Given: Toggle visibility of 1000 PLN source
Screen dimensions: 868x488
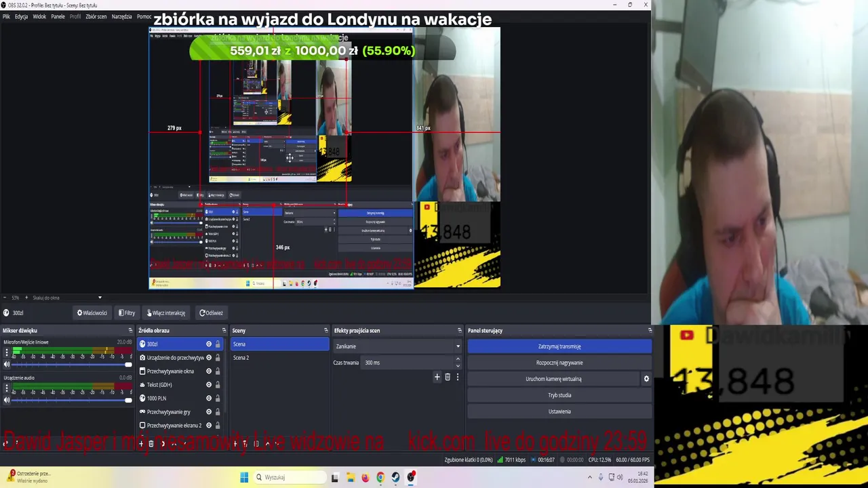Looking at the screenshot, I should pyautogui.click(x=209, y=399).
